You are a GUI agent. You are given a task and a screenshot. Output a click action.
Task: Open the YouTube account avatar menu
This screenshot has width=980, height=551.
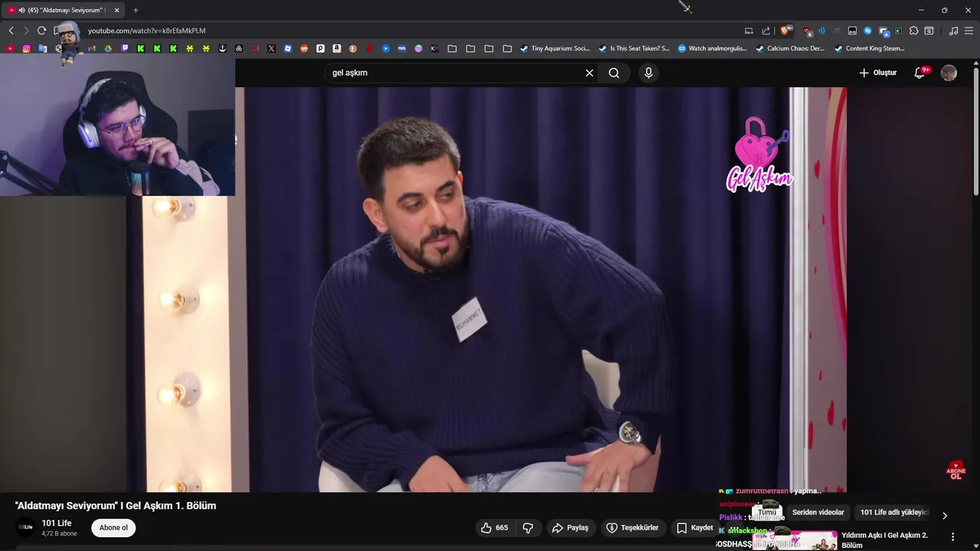949,73
